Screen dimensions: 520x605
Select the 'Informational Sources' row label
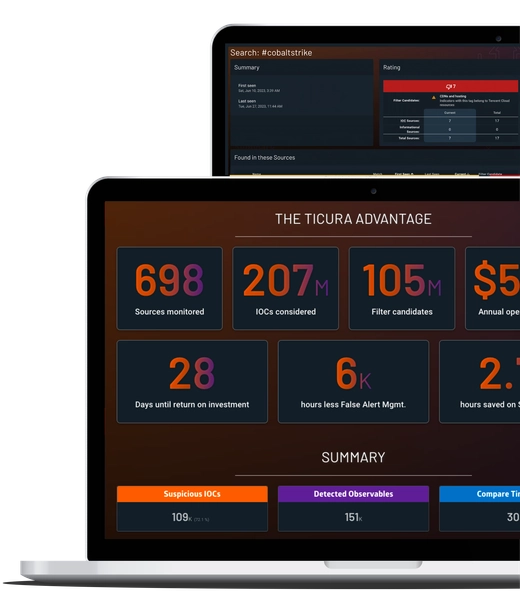click(409, 129)
